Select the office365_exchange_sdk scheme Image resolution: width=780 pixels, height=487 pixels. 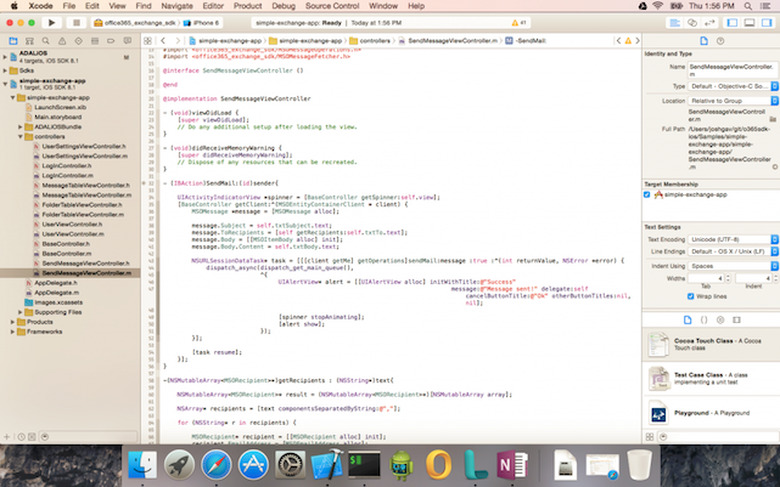pyautogui.click(x=135, y=23)
